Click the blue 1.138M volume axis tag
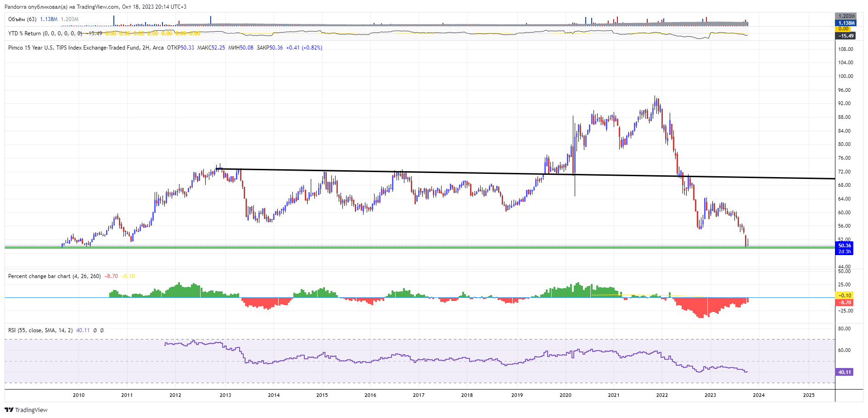The image size is (868, 418). pyautogui.click(x=846, y=23)
